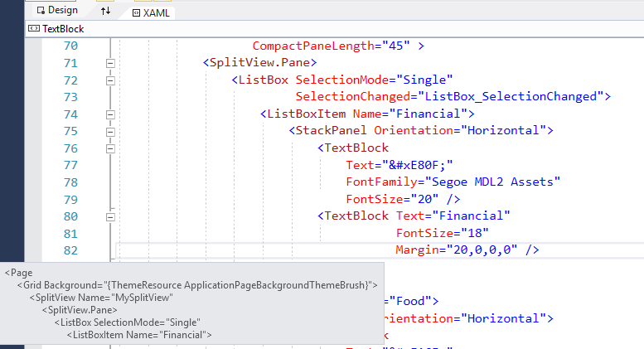This screenshot has width=644, height=349.
Task: Collapse the ListBox block on line 72
Action: 109,80
